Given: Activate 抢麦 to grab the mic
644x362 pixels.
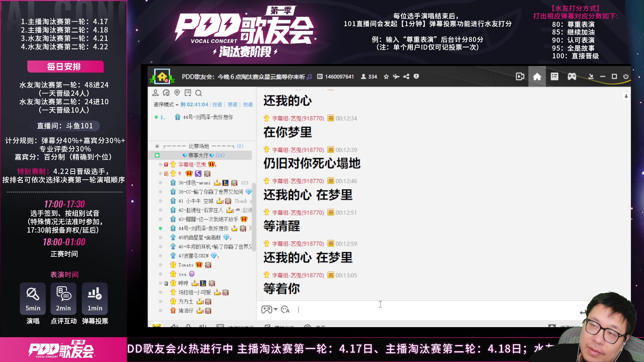Looking at the screenshot, I should click(x=248, y=104).
